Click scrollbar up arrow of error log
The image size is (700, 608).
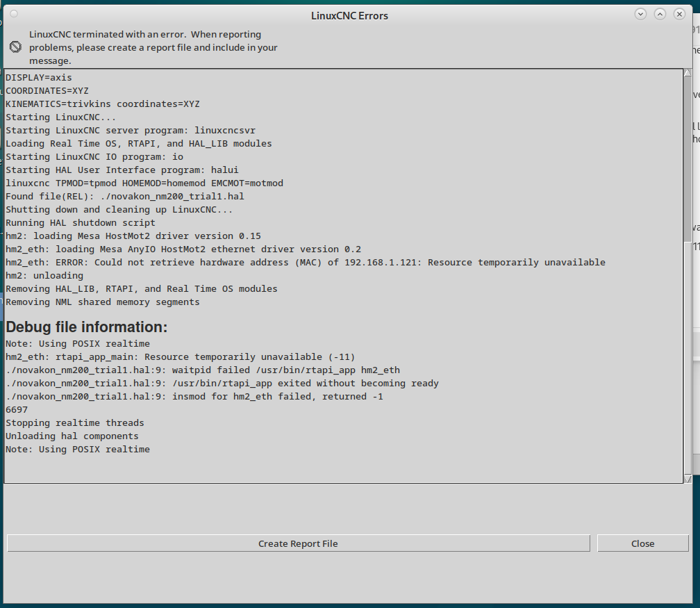tap(687, 72)
